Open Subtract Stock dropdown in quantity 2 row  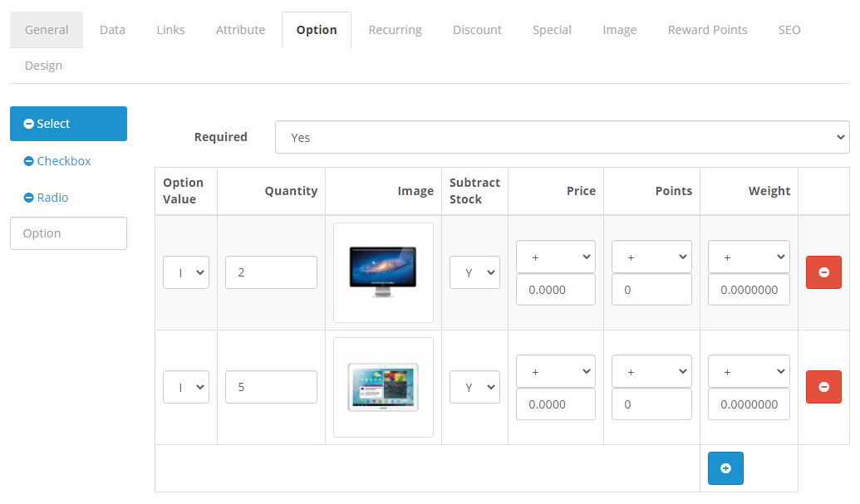point(474,272)
